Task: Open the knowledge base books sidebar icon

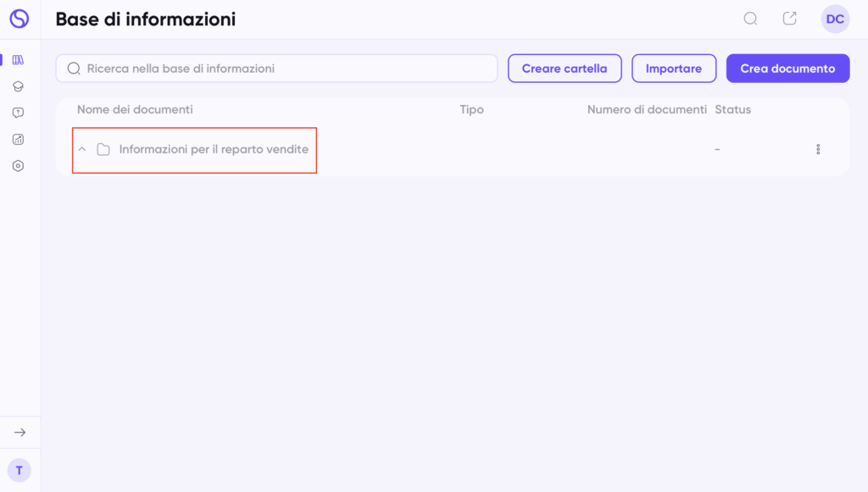Action: point(19,60)
